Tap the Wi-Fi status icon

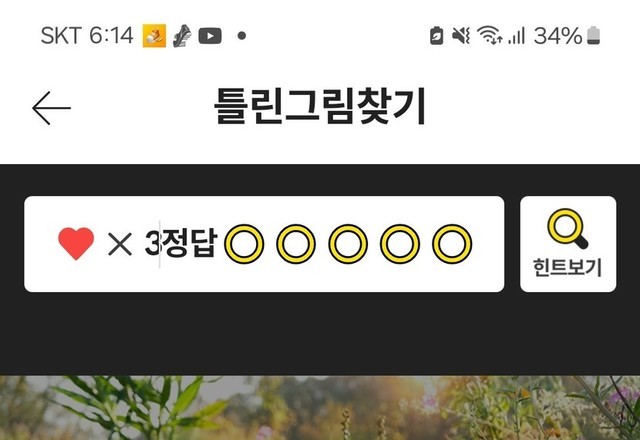pyautogui.click(x=489, y=35)
